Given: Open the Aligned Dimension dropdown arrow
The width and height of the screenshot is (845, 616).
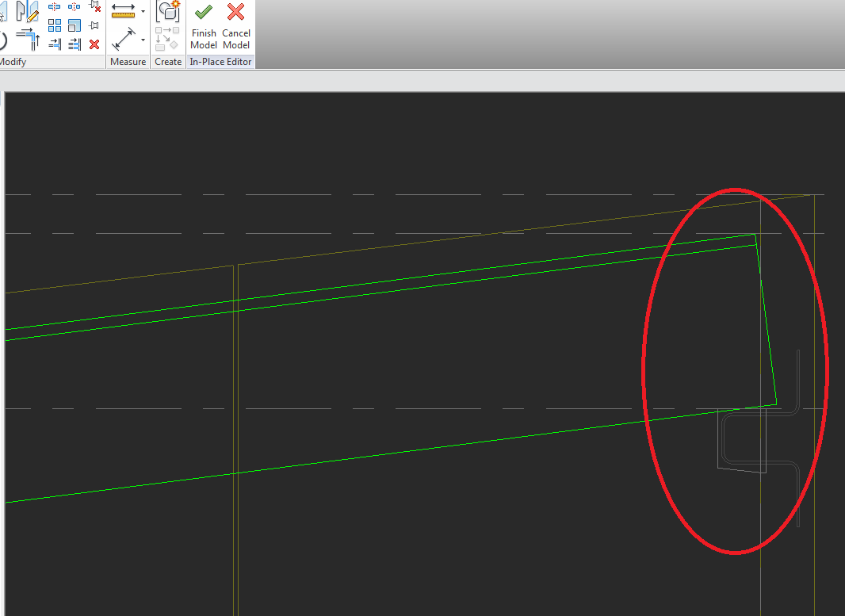Looking at the screenshot, I should 143,40.
